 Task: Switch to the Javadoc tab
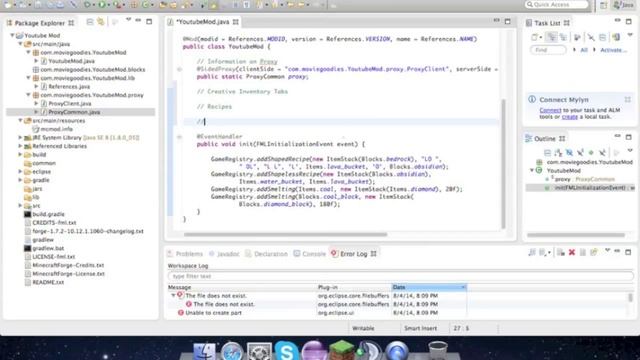point(224,254)
